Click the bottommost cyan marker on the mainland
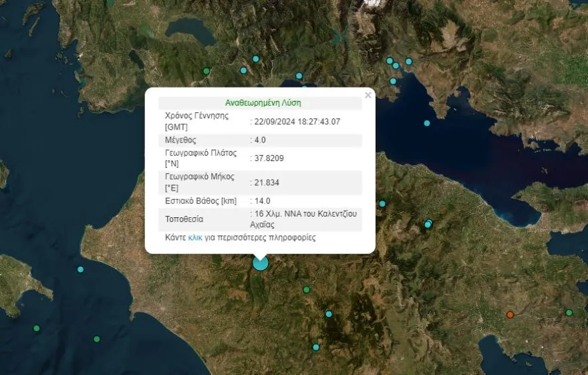This screenshot has width=588, height=375. (316, 347)
